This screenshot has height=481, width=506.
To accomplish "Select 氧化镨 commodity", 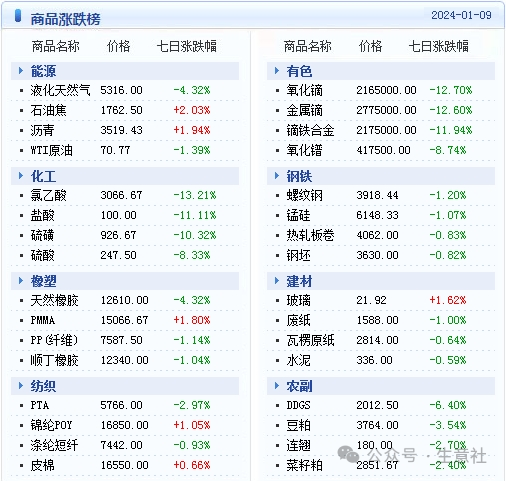I will coord(304,150).
